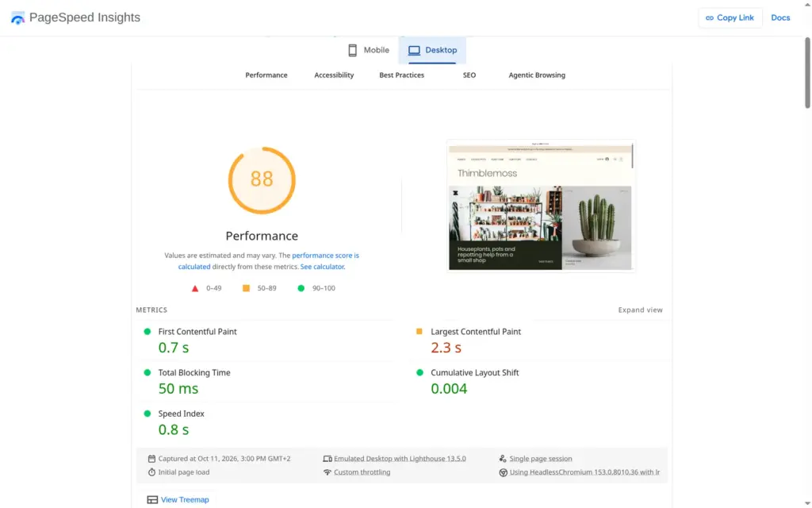Click the 2.3 s value
The width and height of the screenshot is (812, 508).
[x=446, y=348]
